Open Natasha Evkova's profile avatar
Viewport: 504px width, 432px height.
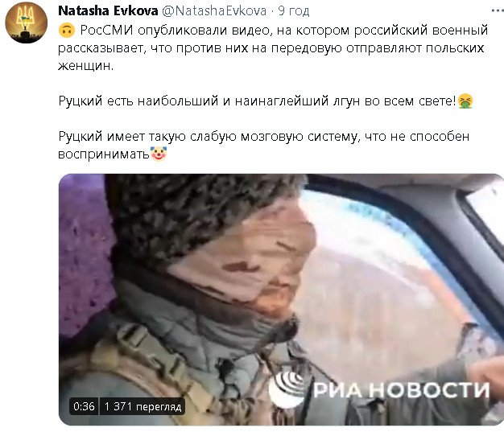[x=26, y=23]
